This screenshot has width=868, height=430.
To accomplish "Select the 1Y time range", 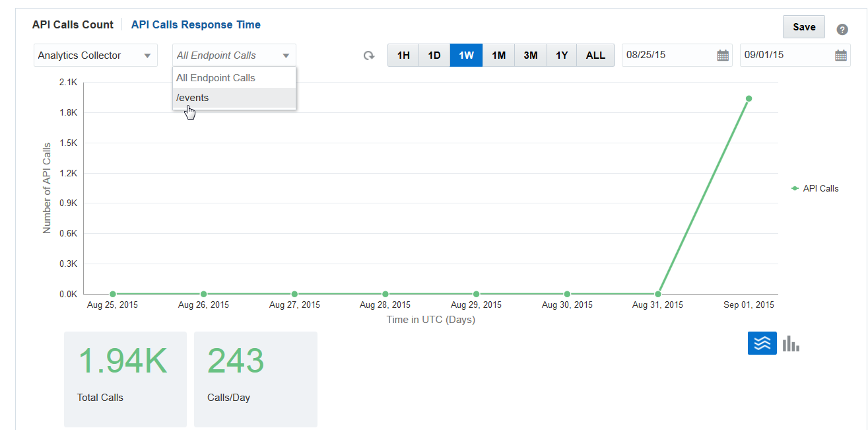I will pos(562,55).
